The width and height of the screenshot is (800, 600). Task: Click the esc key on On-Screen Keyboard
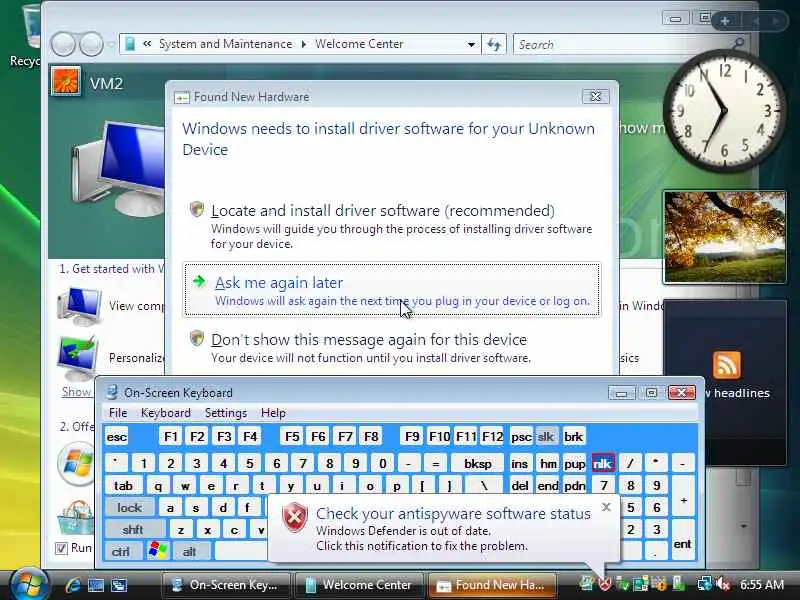point(117,437)
